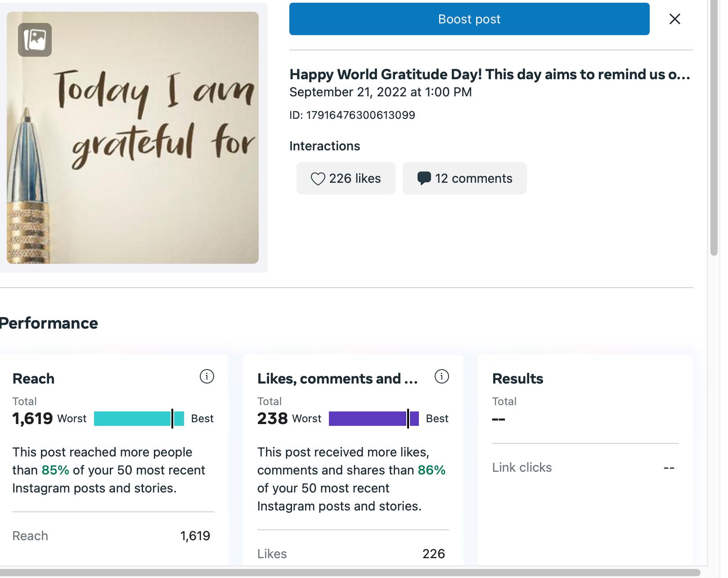
Task: Click the Likes row showing 226
Action: pyautogui.click(x=351, y=554)
